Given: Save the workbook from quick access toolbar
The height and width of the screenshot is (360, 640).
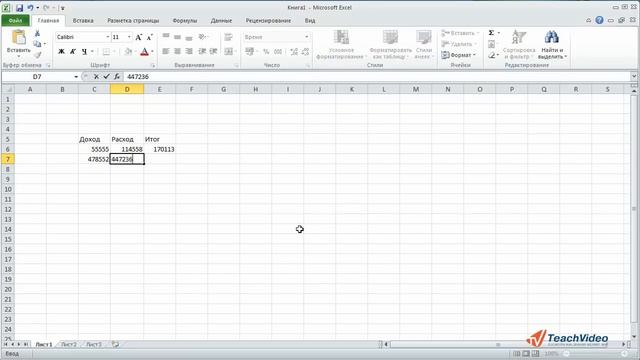Looking at the screenshot, I should point(19,8).
